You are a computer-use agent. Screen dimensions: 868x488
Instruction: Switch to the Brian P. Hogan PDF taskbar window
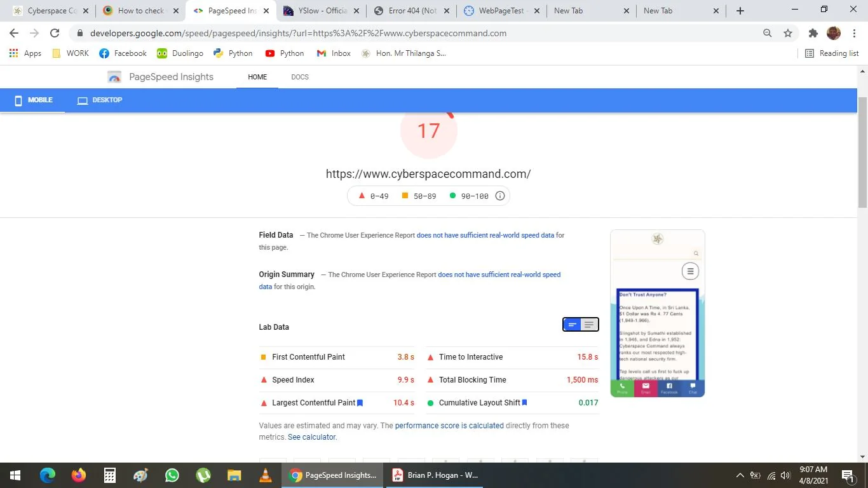436,475
